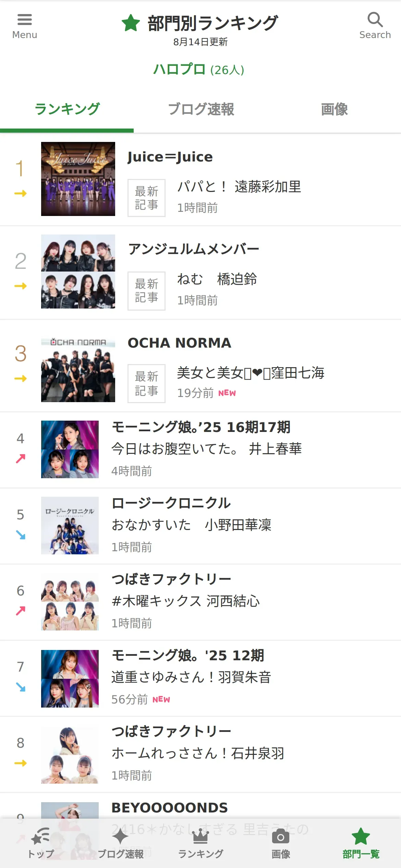The image size is (401, 868).
Task: Open post 道重さゆみさん！羽賀朱音
Action: pyautogui.click(x=191, y=677)
